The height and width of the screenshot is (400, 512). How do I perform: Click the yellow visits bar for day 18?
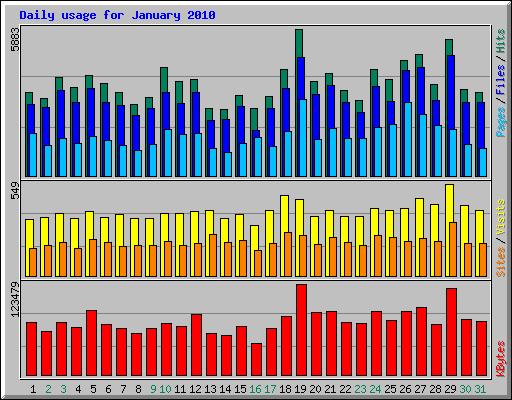click(284, 213)
